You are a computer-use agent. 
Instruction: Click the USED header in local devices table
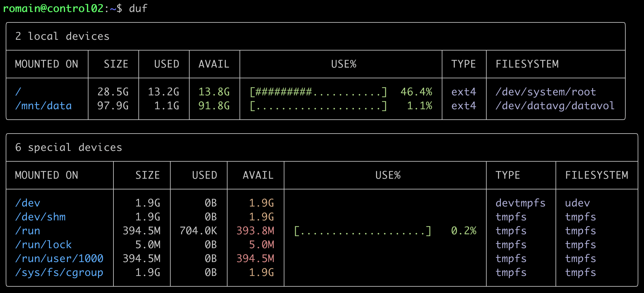(x=167, y=64)
